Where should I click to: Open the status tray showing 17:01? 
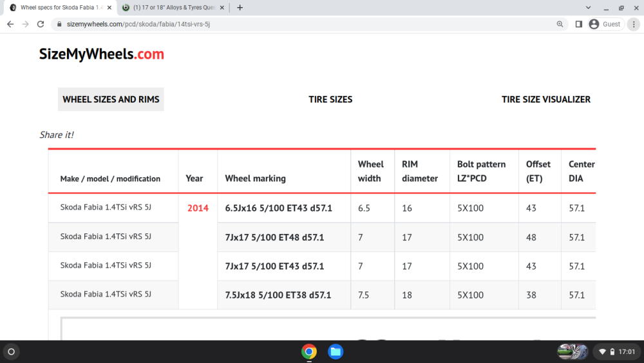click(x=616, y=351)
